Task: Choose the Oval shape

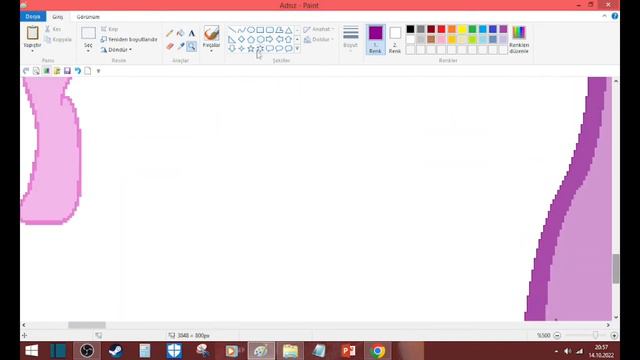Action: tap(251, 30)
